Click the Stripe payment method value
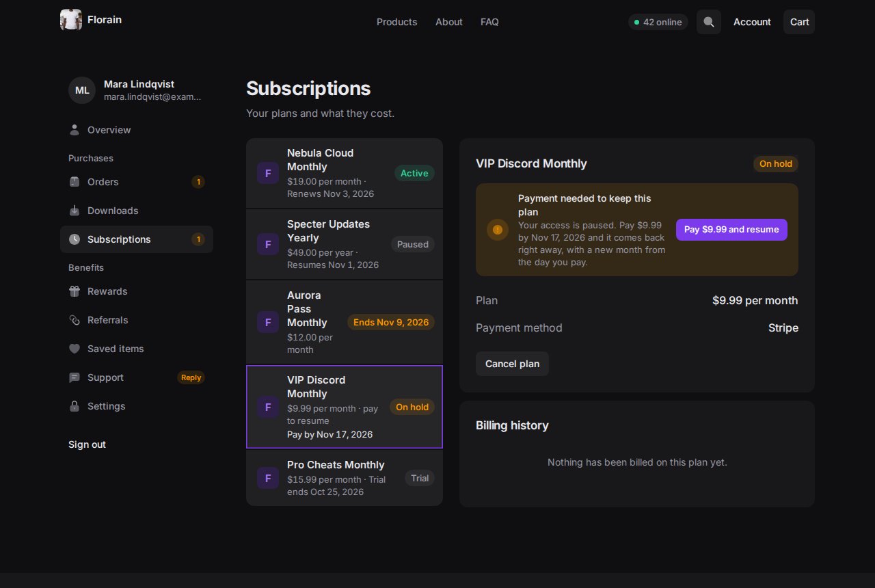The width and height of the screenshot is (875, 588). pos(783,328)
